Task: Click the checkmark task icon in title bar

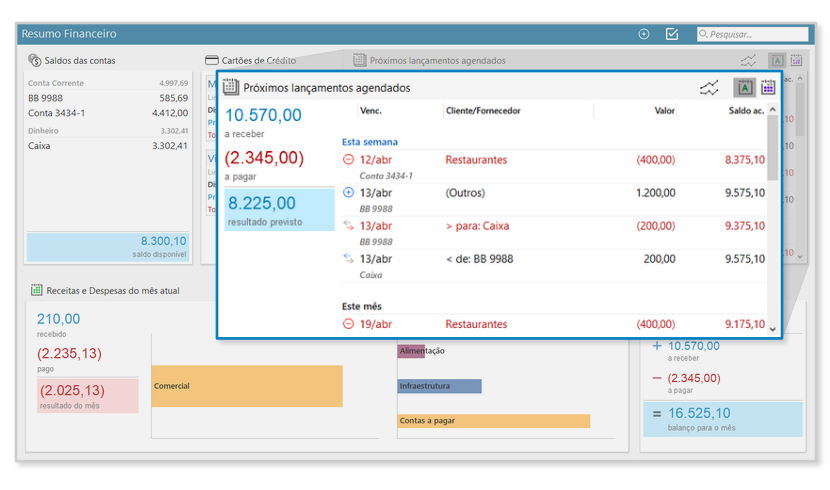Action: [x=672, y=34]
